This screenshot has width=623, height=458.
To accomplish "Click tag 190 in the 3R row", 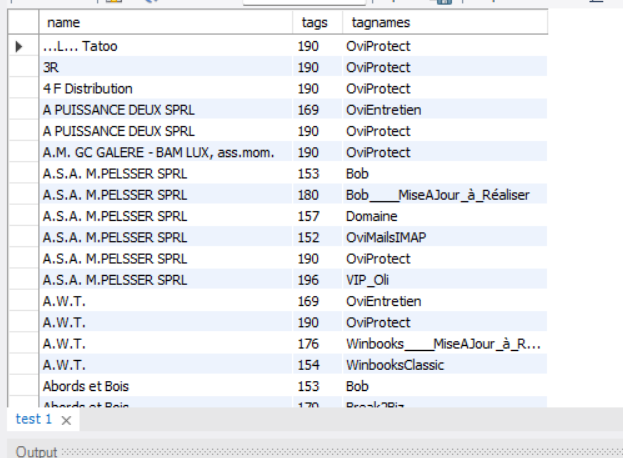I will tap(317, 67).
